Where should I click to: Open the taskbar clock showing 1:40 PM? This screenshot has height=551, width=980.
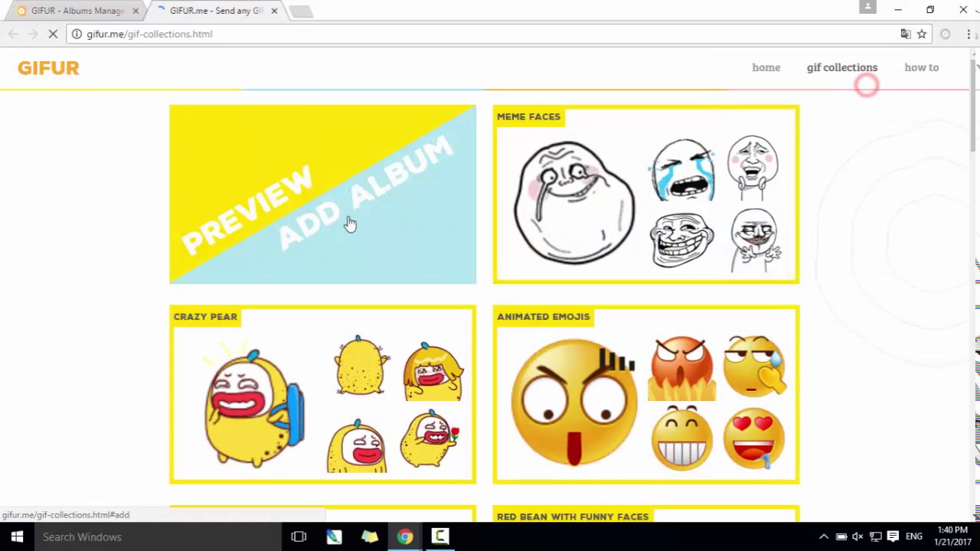coord(952,536)
